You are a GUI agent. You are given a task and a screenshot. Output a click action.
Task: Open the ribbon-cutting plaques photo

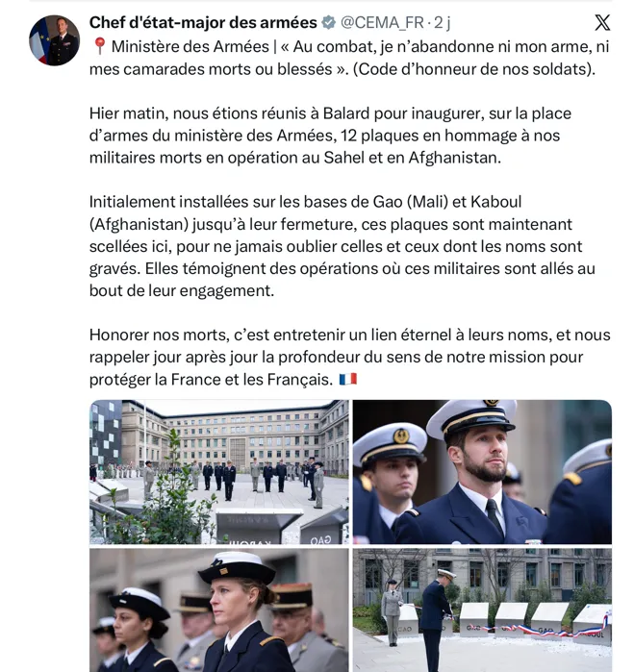click(x=482, y=610)
